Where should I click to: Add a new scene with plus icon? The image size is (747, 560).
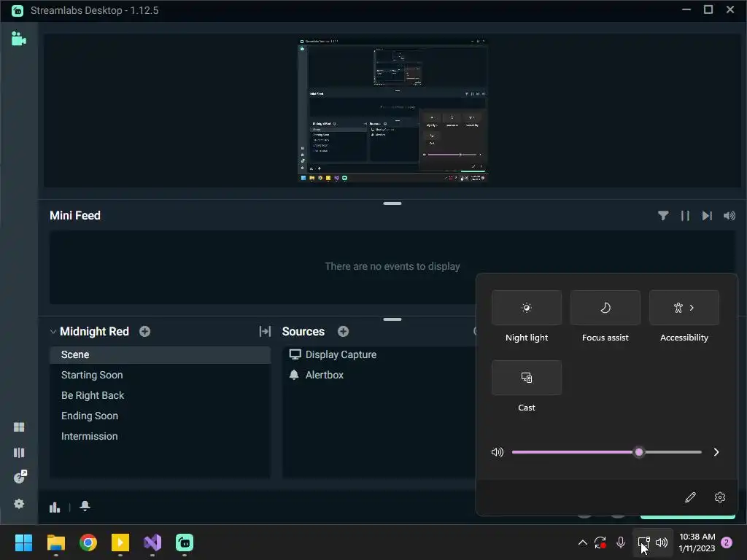pos(145,332)
